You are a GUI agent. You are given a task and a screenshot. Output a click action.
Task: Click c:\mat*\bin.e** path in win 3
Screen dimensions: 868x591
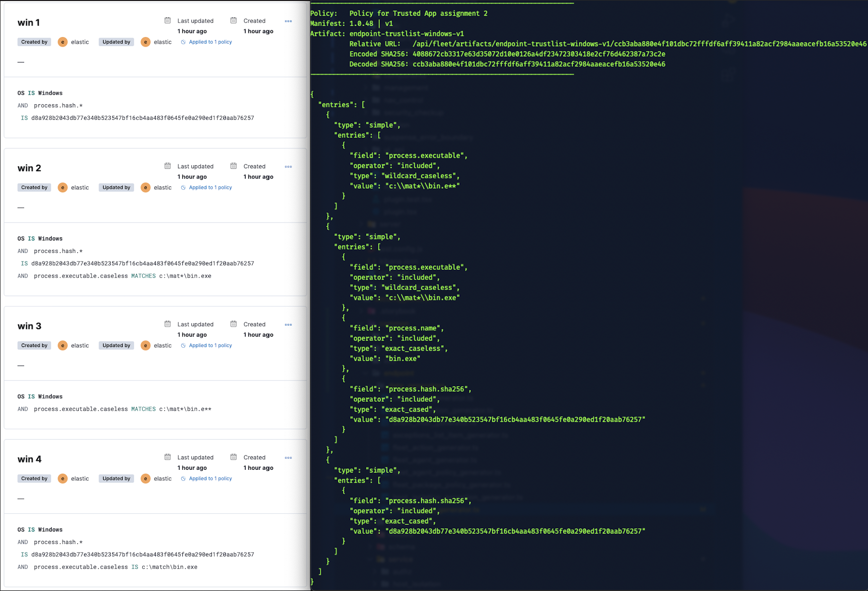[x=185, y=409]
